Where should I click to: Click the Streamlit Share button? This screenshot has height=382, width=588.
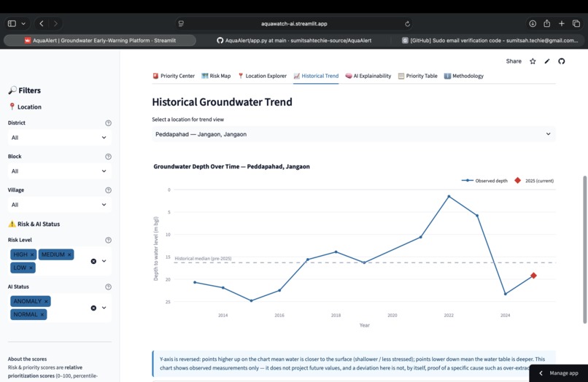coord(514,61)
